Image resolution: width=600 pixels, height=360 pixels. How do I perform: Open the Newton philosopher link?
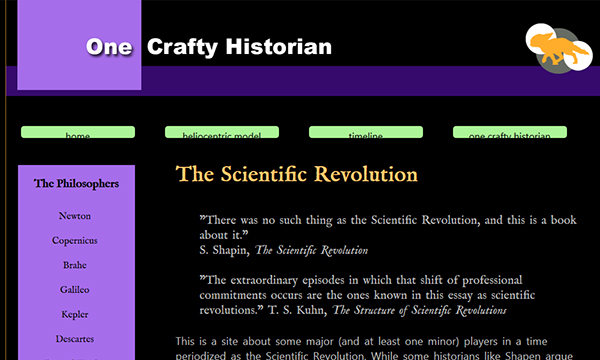click(x=75, y=216)
